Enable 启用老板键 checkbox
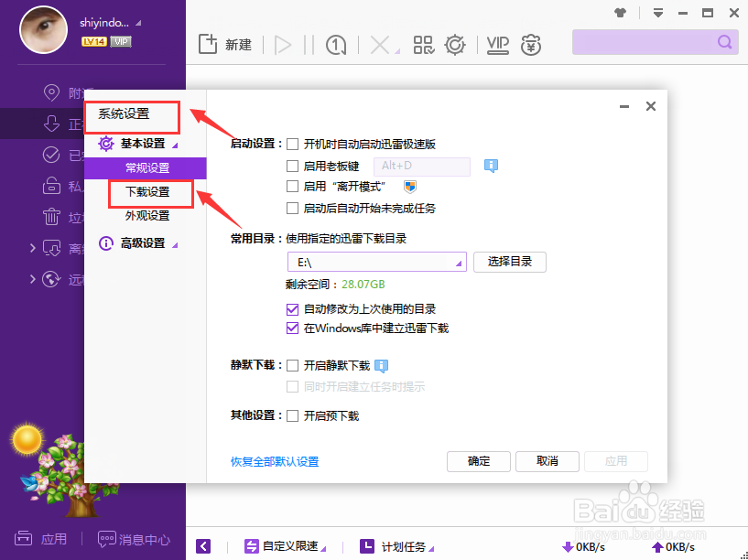This screenshot has height=560, width=748. 292,166
